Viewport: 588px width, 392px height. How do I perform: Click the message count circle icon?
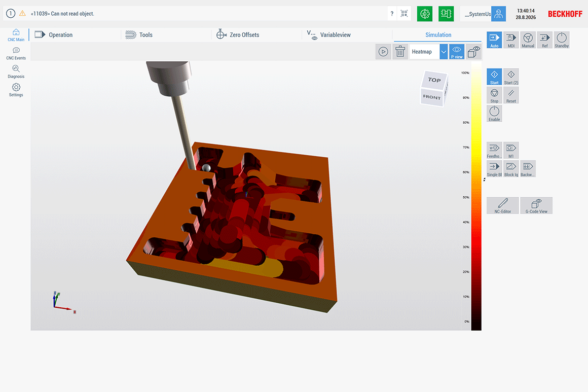pyautogui.click(x=11, y=14)
